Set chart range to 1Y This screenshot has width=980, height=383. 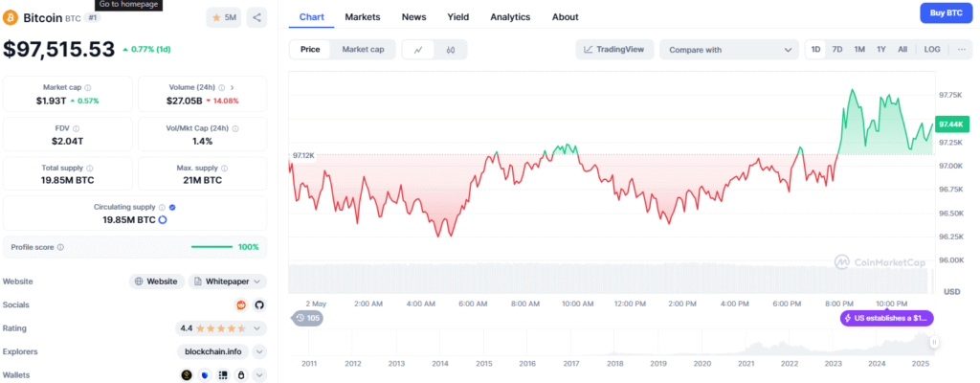pyautogui.click(x=881, y=50)
